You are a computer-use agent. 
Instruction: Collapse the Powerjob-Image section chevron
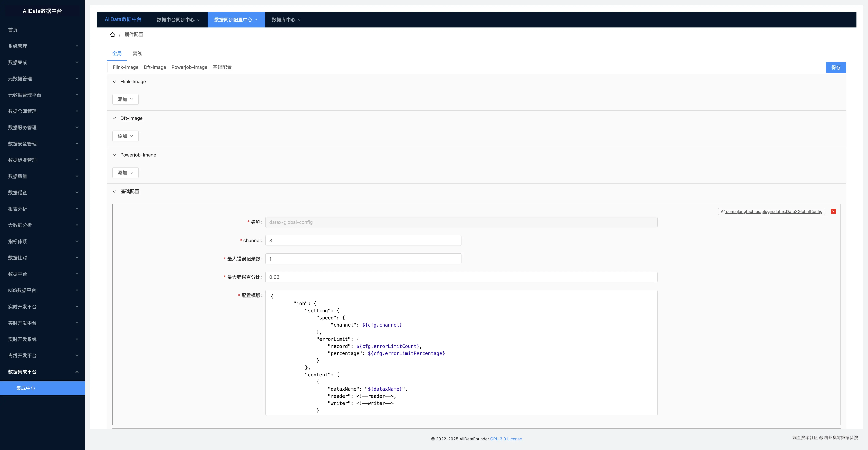(x=114, y=155)
